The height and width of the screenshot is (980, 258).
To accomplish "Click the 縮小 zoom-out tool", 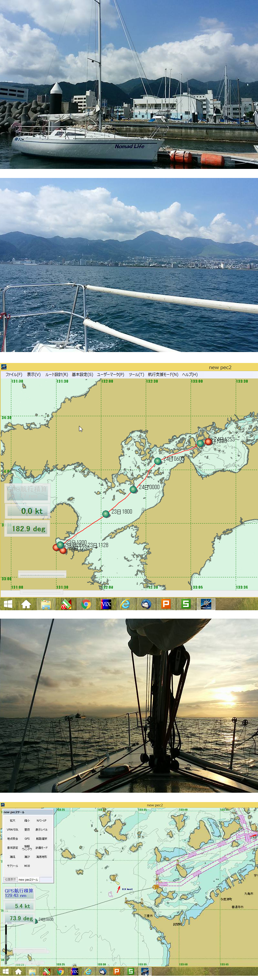I will (27, 821).
